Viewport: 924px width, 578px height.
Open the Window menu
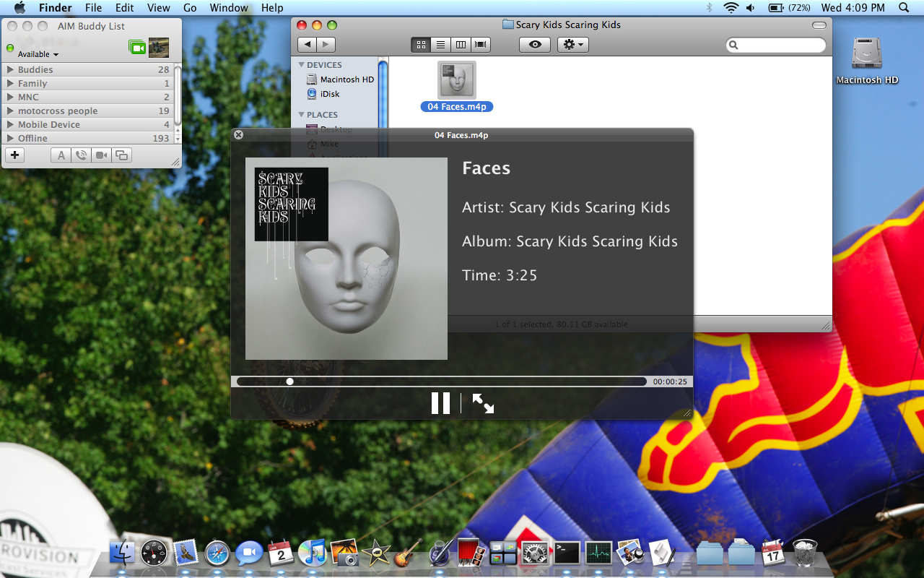click(229, 8)
